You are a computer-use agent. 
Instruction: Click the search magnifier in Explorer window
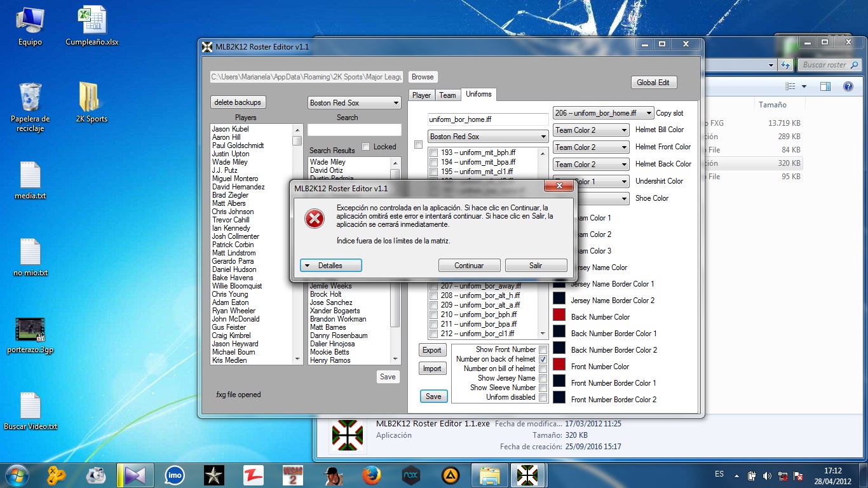click(855, 65)
